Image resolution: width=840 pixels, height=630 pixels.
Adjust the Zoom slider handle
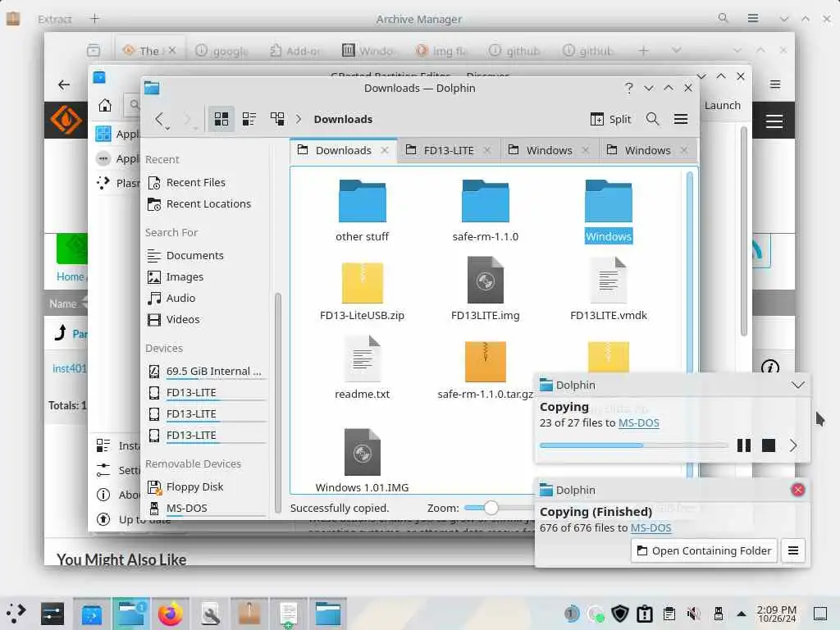491,508
